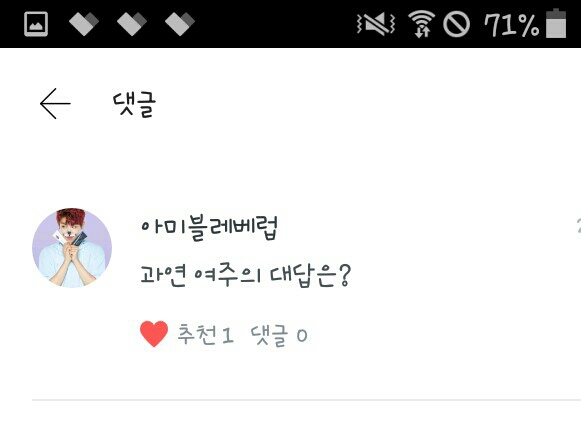The height and width of the screenshot is (436, 581).
Task: Tap 댓글 0 reply button
Action: (279, 335)
